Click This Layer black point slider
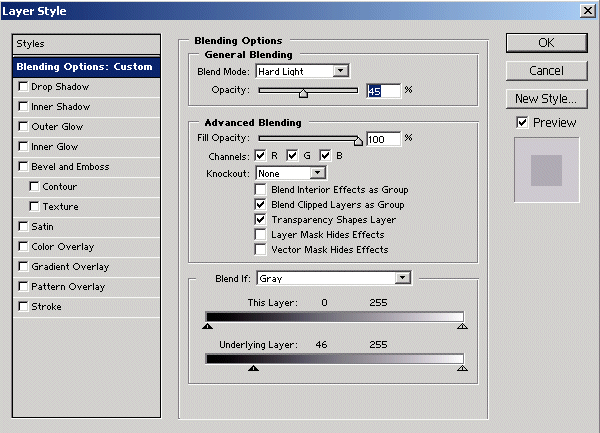600x433 pixels. pos(207,326)
